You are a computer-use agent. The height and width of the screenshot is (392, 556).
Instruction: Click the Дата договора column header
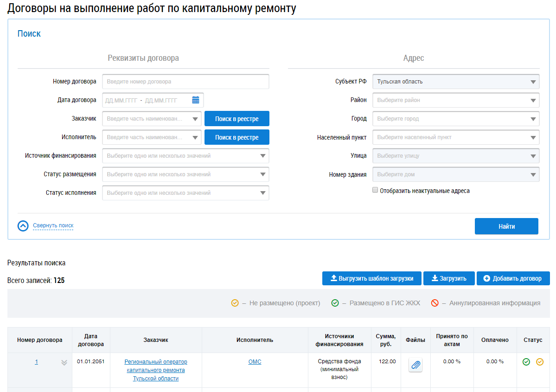click(x=91, y=340)
